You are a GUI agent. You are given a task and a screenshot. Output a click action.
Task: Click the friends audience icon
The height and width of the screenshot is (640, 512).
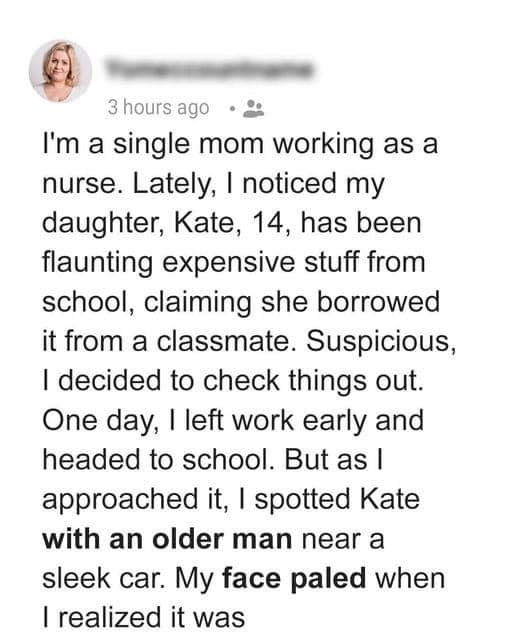(x=253, y=109)
